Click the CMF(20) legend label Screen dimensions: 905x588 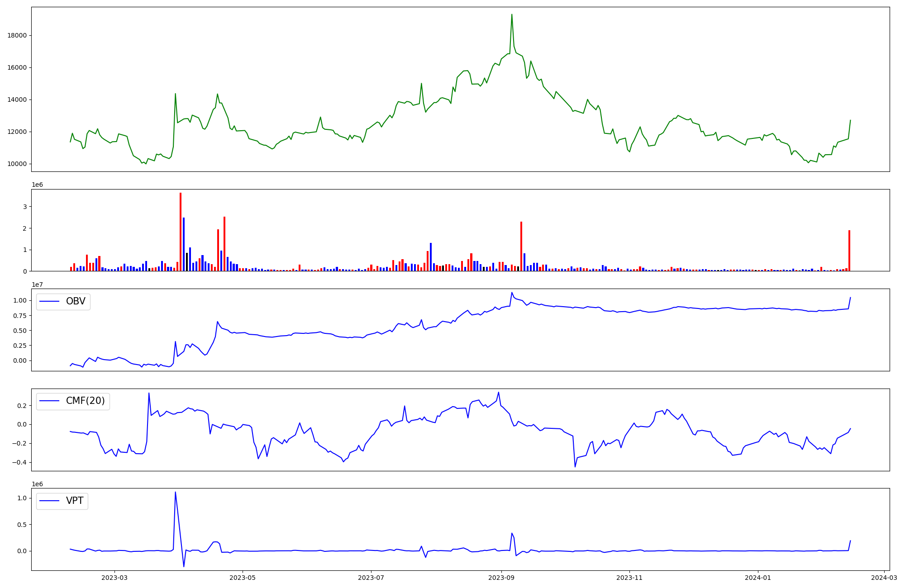(85, 401)
